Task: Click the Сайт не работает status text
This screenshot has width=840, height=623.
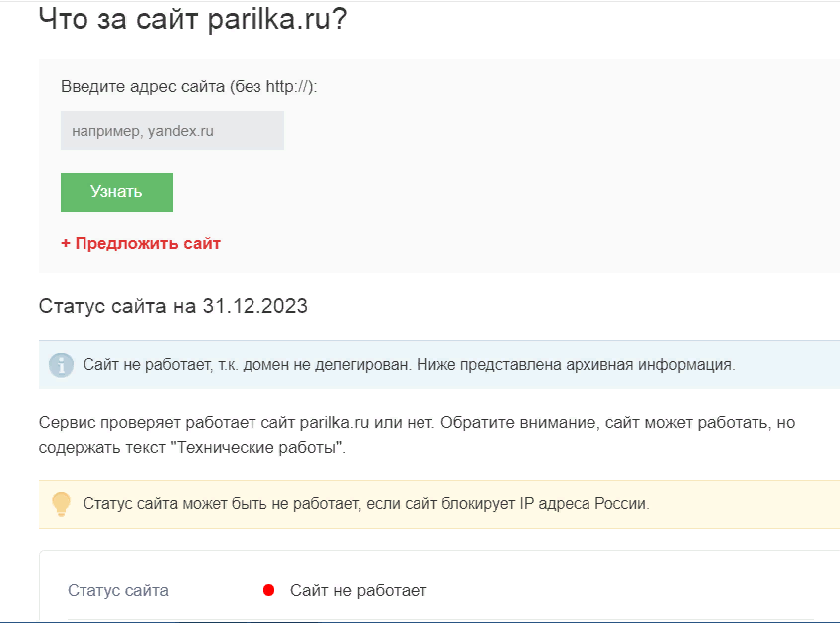Action: [x=358, y=591]
